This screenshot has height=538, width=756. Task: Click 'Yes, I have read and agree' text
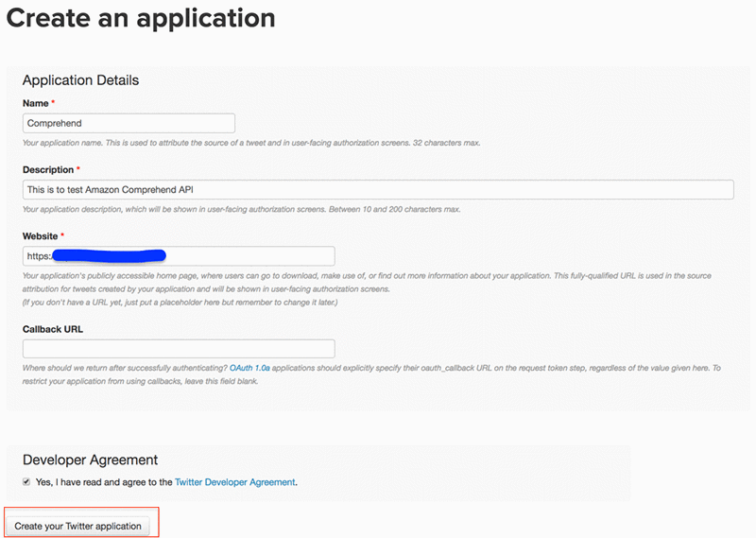[x=91, y=482]
